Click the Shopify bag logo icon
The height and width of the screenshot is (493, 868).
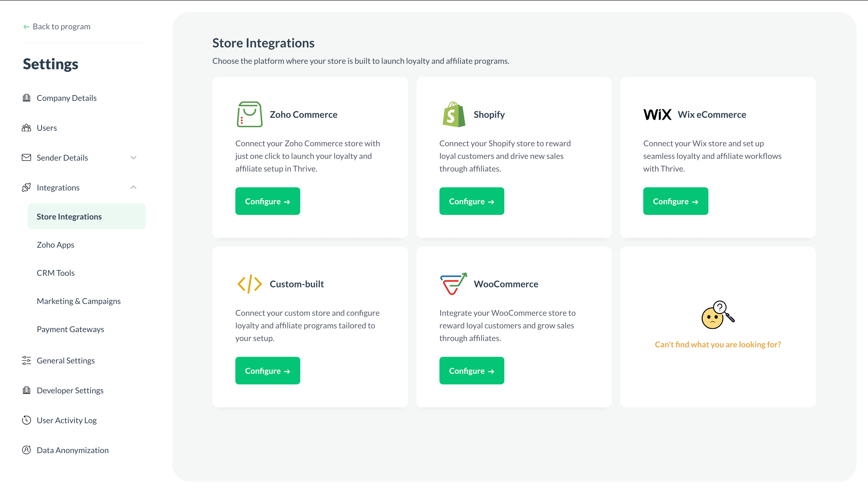pyautogui.click(x=454, y=114)
